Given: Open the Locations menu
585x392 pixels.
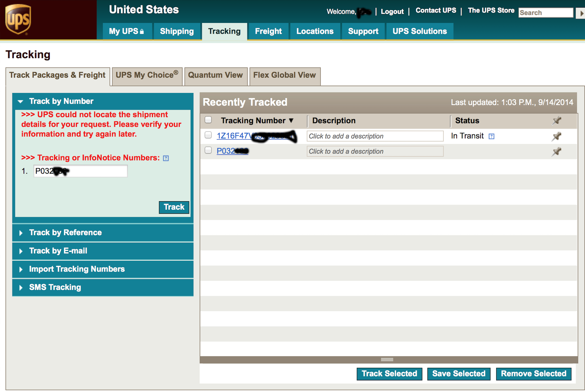Looking at the screenshot, I should pos(315,31).
